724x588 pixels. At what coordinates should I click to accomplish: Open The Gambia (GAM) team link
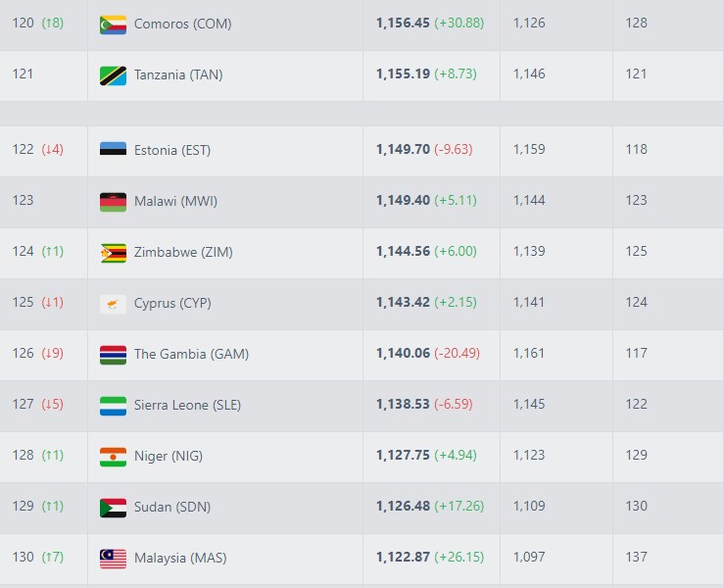tap(191, 354)
